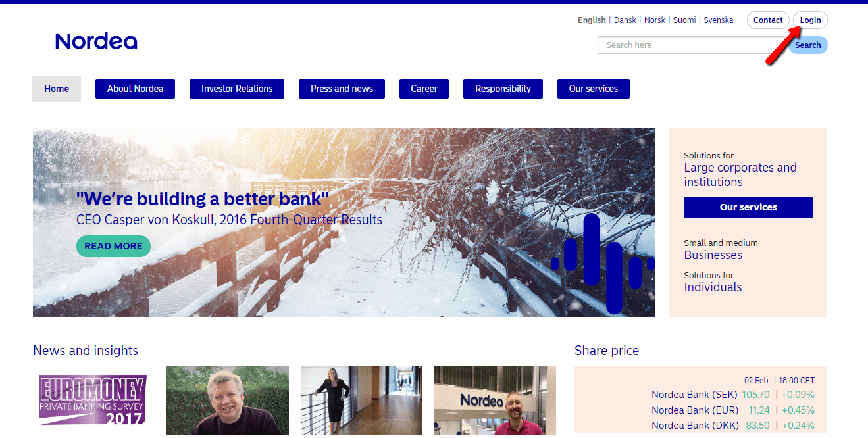The image size is (868, 438).
Task: Select the Home navigation tab
Action: click(57, 89)
